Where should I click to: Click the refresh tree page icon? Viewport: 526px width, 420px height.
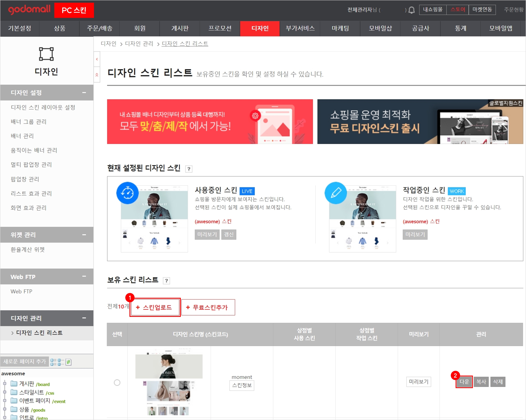point(68,362)
